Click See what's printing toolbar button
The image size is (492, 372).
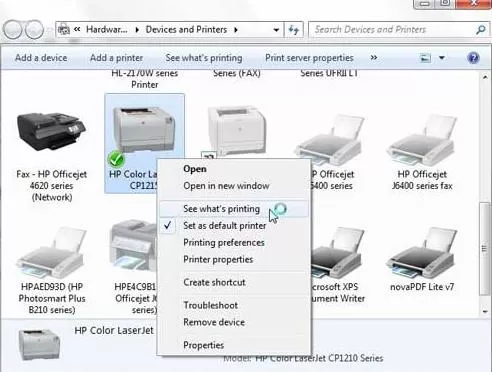coord(204,58)
